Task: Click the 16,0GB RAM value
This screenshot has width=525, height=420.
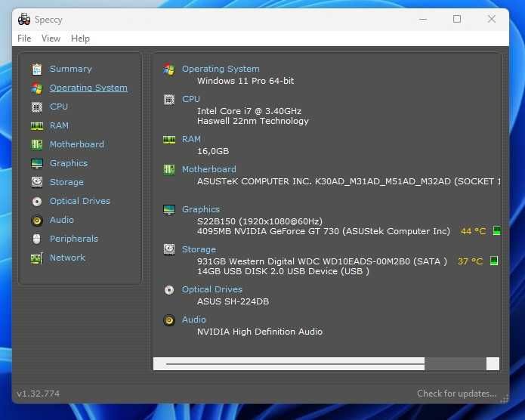Action: click(213, 151)
